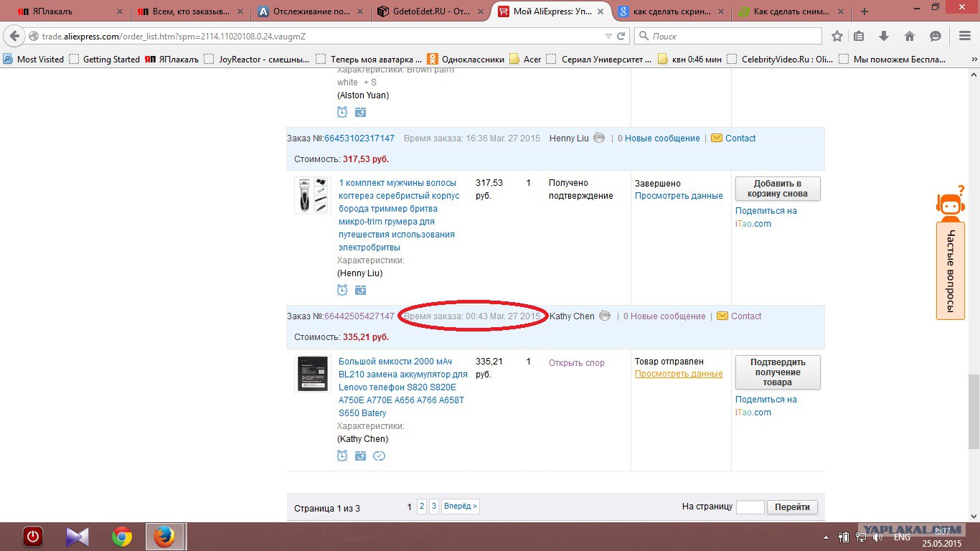980x551 pixels.
Task: Open the Firefox hamburger menu
Action: click(x=965, y=36)
